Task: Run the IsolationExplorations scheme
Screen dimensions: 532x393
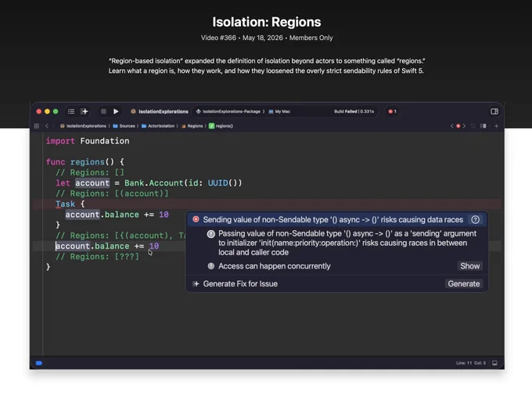Action: (116, 111)
